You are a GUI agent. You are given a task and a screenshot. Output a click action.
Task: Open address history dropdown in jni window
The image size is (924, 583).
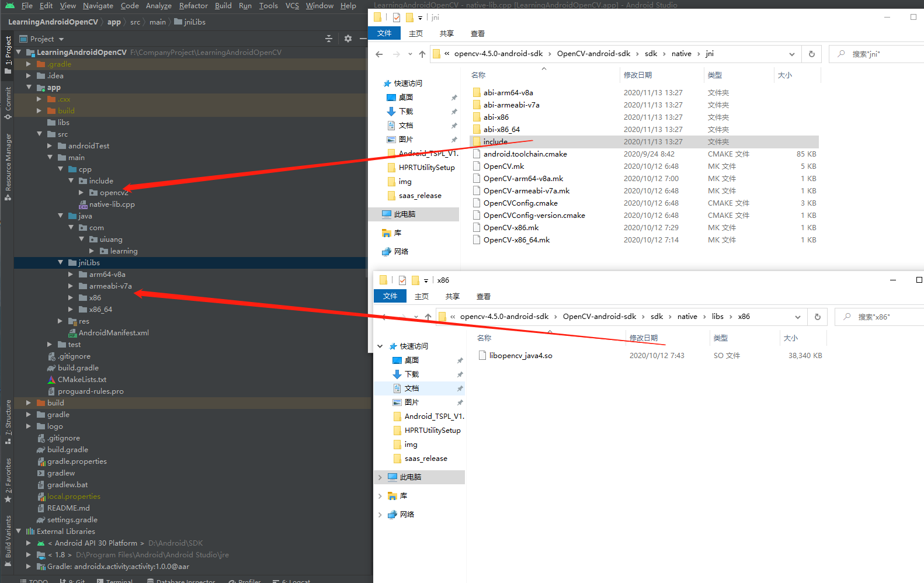pyautogui.click(x=792, y=54)
